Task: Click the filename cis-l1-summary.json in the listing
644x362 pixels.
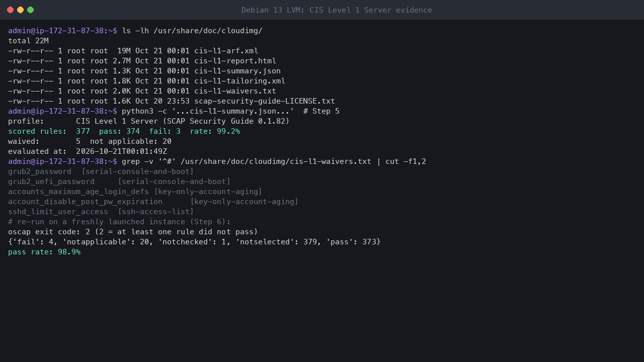Action: coord(237,71)
